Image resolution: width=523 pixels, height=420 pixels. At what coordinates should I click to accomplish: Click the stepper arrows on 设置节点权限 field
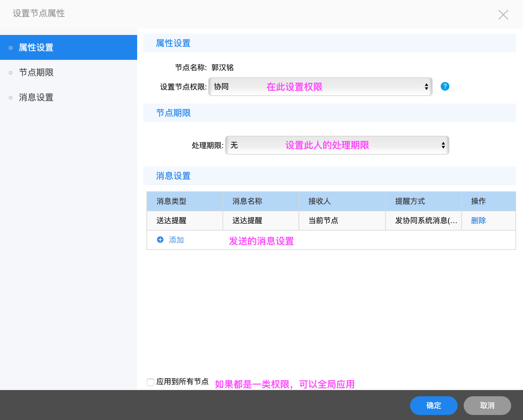427,86
